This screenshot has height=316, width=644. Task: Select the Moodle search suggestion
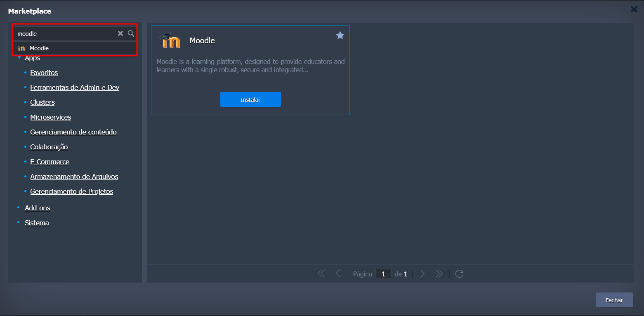(x=75, y=48)
